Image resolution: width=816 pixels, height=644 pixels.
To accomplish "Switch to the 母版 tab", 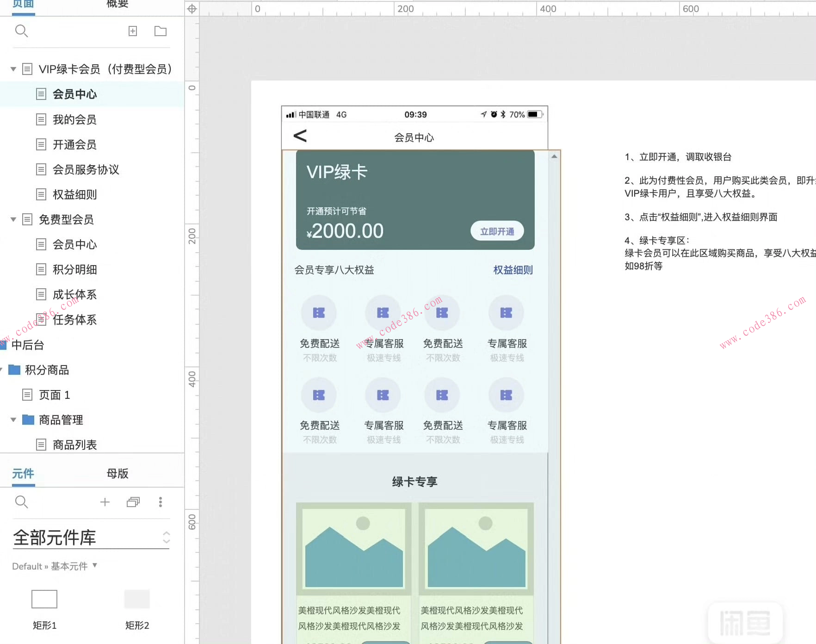I will tap(117, 473).
